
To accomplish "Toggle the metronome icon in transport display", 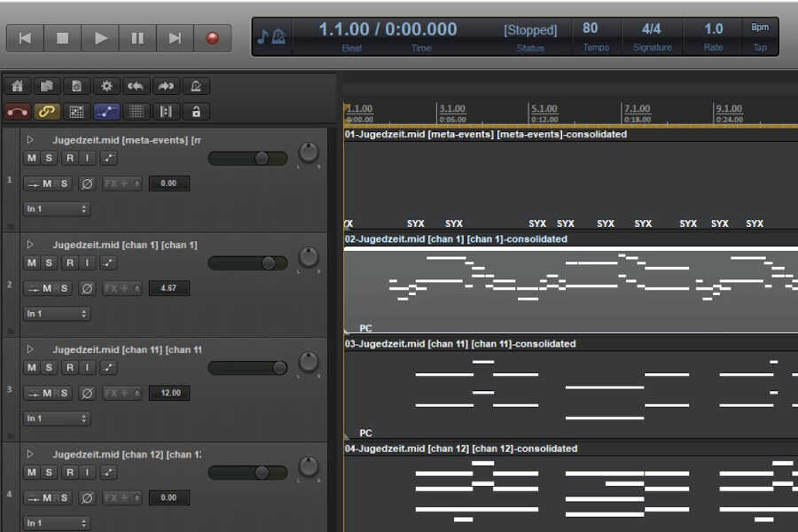I will pos(278,36).
